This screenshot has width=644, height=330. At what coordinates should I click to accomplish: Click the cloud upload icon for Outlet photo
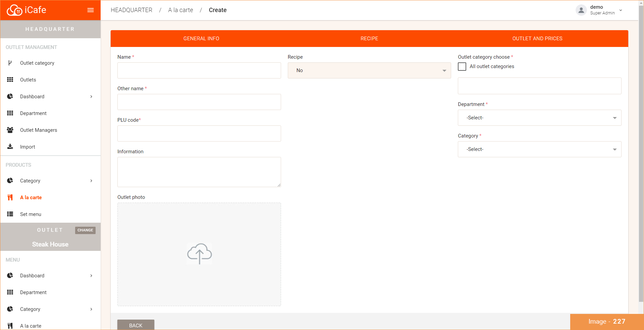tap(199, 254)
